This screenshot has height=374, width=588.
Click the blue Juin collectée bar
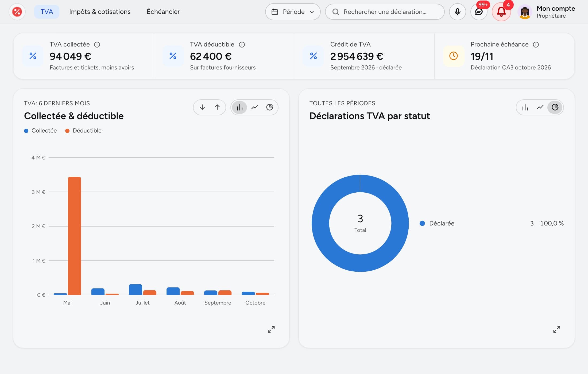[98, 292]
